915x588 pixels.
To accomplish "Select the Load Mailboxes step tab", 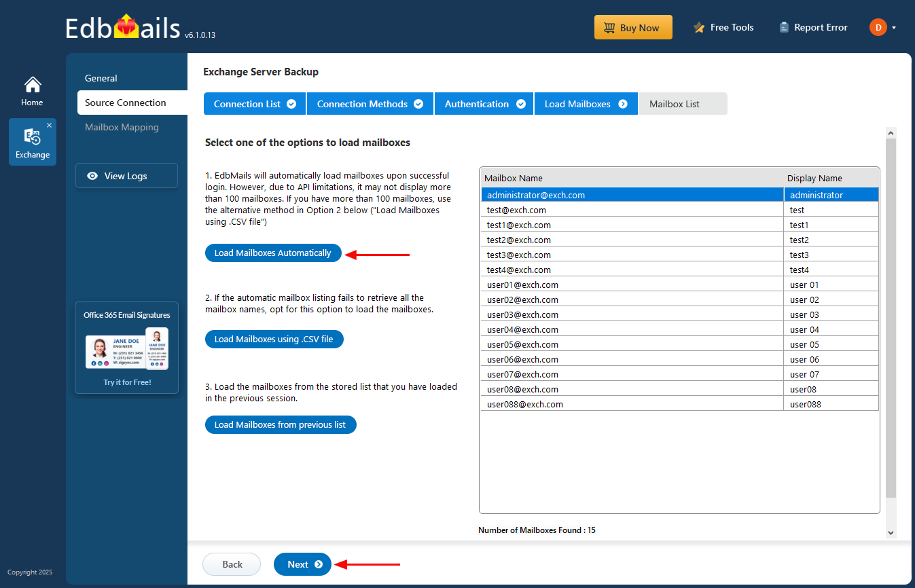I will [586, 104].
